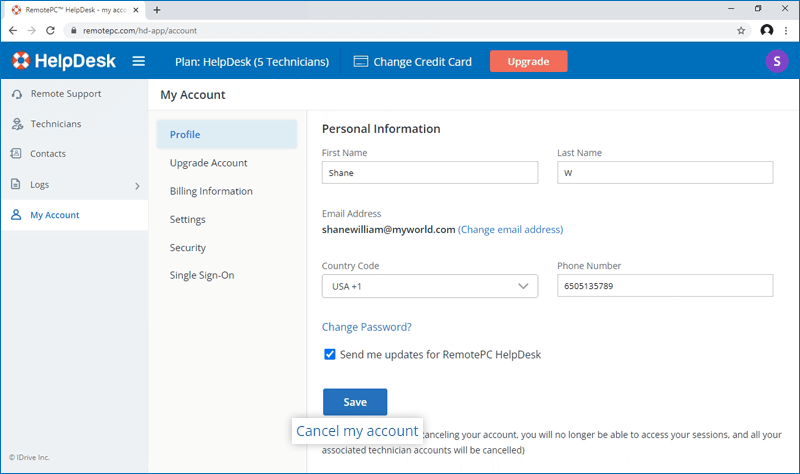The height and width of the screenshot is (474, 800).
Task: Click Change Credit Card
Action: click(x=412, y=62)
